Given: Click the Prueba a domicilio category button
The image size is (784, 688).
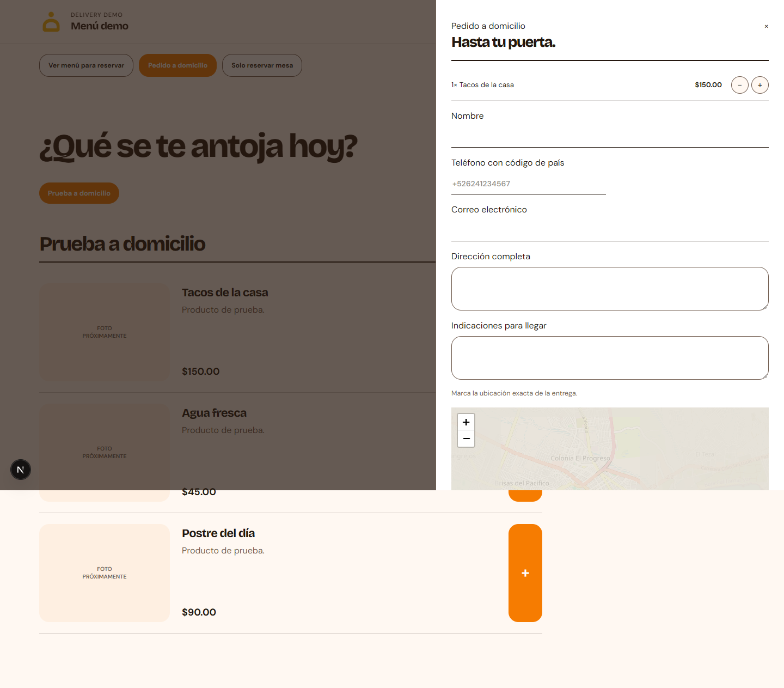Looking at the screenshot, I should 79,193.
